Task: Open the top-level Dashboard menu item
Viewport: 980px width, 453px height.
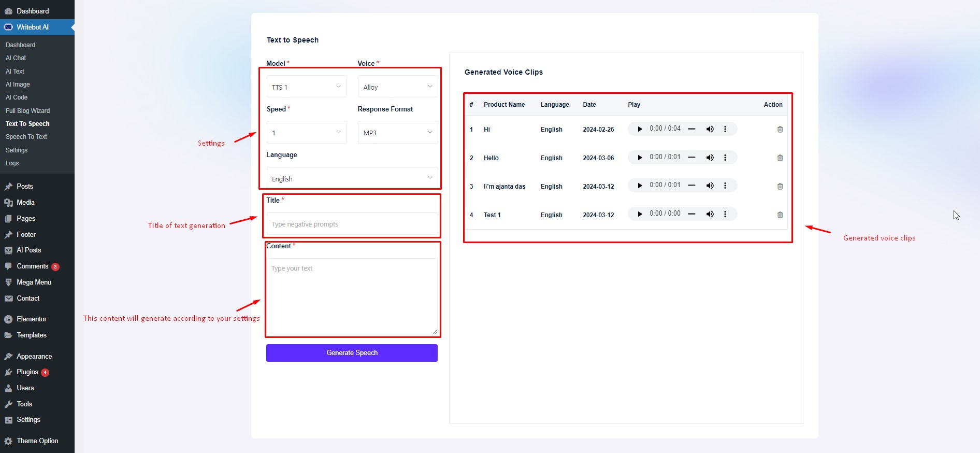Action: 37,11
